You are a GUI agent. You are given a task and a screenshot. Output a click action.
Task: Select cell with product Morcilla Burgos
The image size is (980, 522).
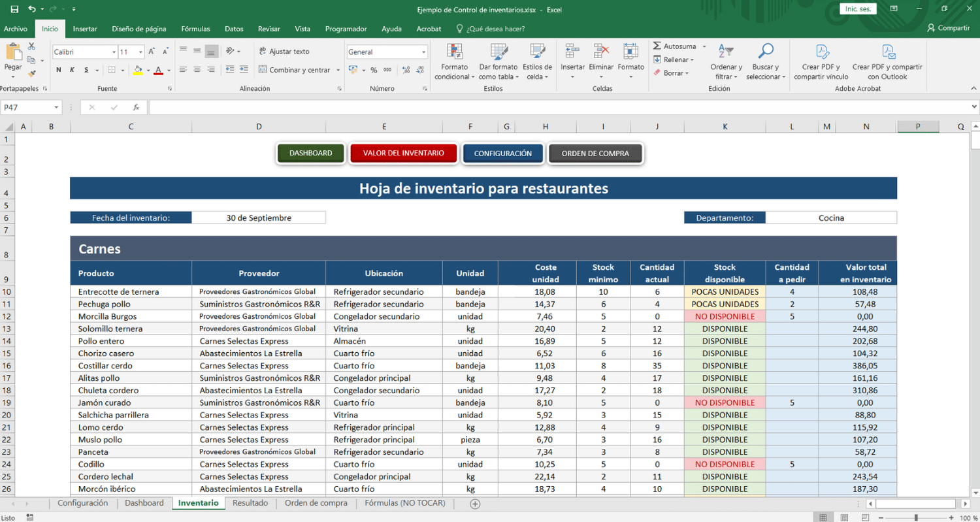pos(131,316)
